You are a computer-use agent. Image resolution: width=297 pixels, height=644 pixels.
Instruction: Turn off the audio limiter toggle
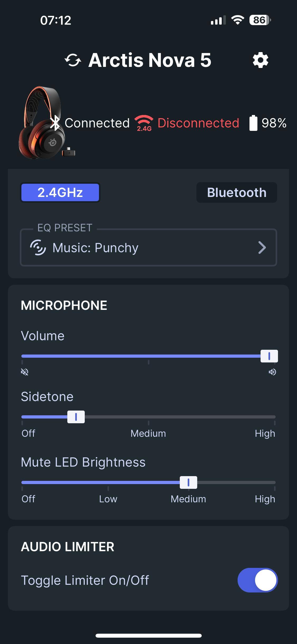pyautogui.click(x=257, y=580)
